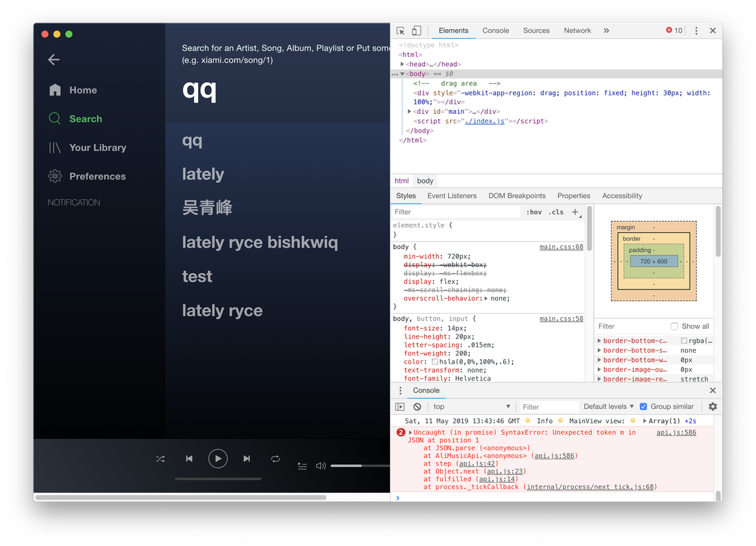Open the DevTools three-dot customize menu

(696, 30)
